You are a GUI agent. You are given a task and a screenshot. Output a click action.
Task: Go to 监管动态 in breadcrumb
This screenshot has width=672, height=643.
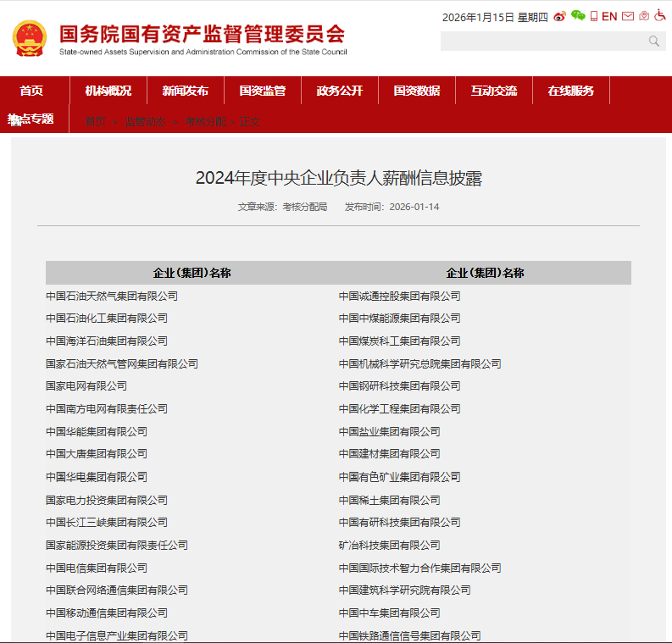(145, 122)
